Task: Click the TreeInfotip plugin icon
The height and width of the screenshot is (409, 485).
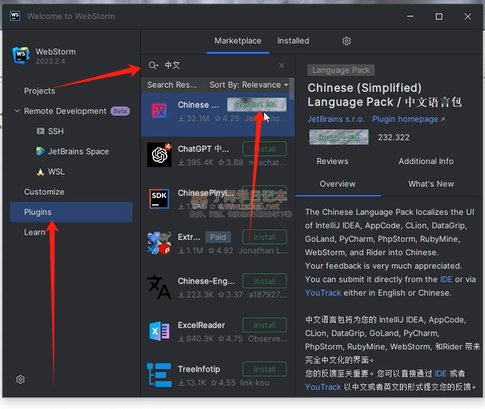Action: tap(159, 375)
